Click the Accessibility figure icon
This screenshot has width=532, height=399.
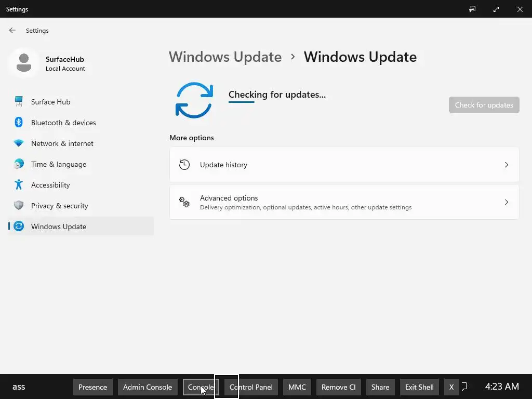[19, 184]
